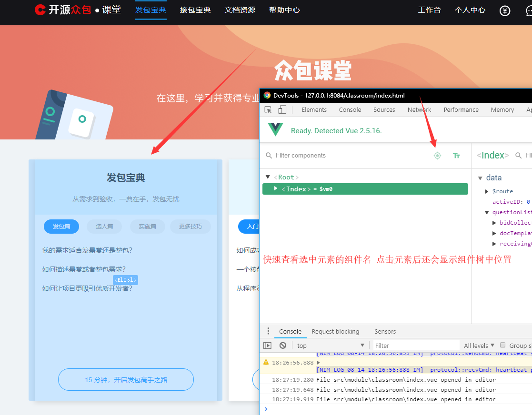This screenshot has height=415, width=532.
Task: Expand the Index component node arrow
Action: [275, 188]
